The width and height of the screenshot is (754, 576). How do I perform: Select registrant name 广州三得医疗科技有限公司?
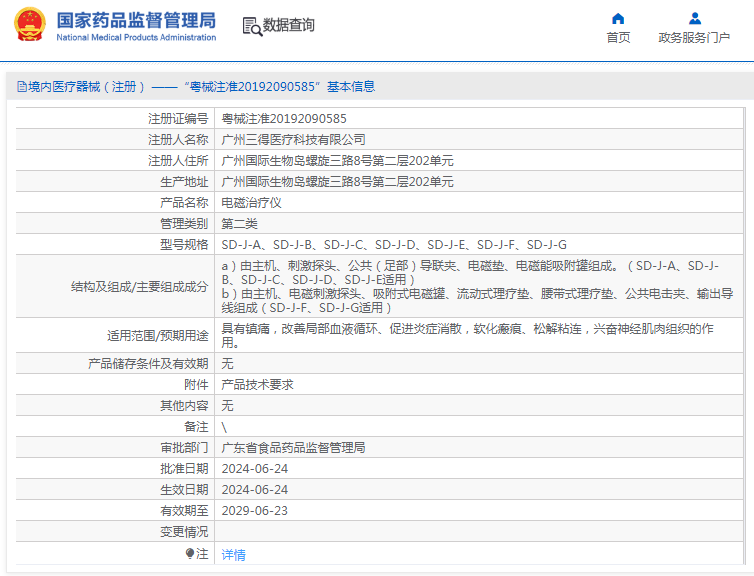pos(294,140)
